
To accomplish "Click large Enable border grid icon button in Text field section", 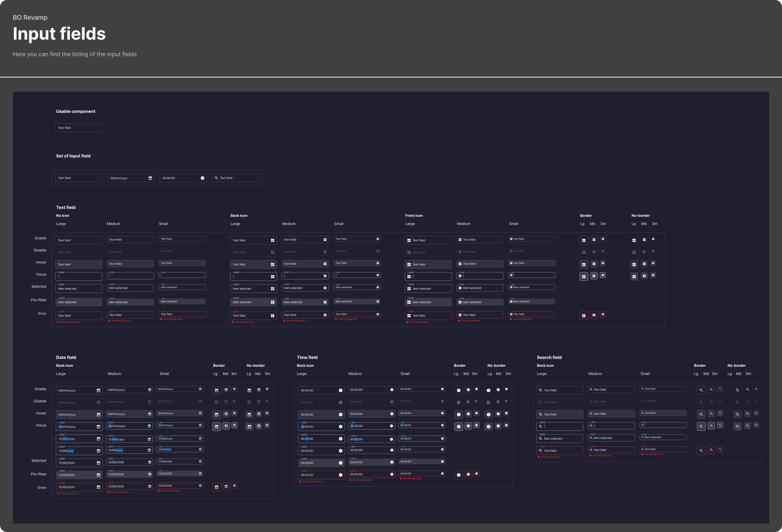I will [x=584, y=240].
